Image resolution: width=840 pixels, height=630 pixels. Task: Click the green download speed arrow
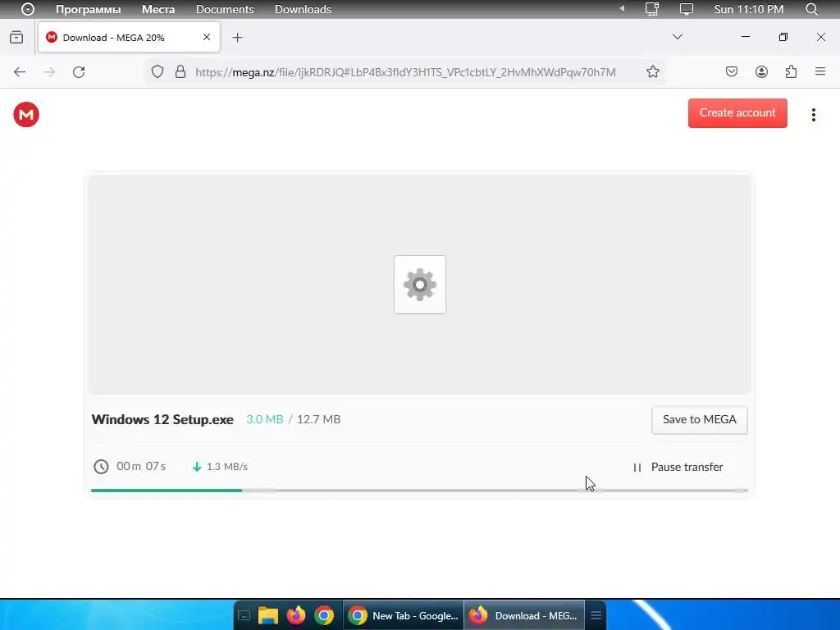(x=197, y=467)
